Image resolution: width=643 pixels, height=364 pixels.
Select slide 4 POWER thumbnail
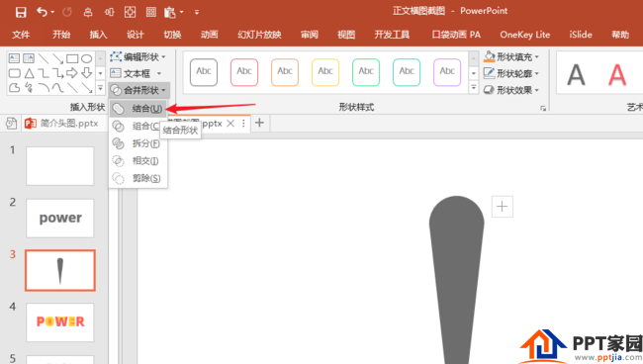click(x=60, y=322)
